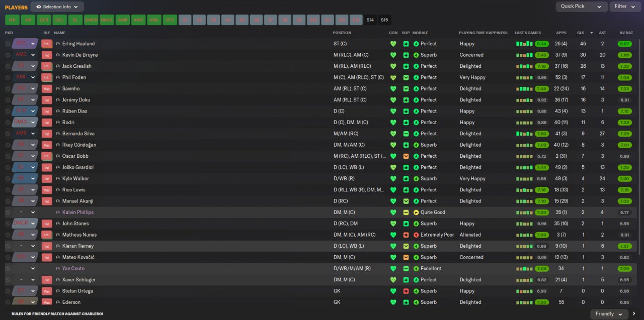
Task: Click the person icon beside Kyle Walker
Action: tap(58, 179)
